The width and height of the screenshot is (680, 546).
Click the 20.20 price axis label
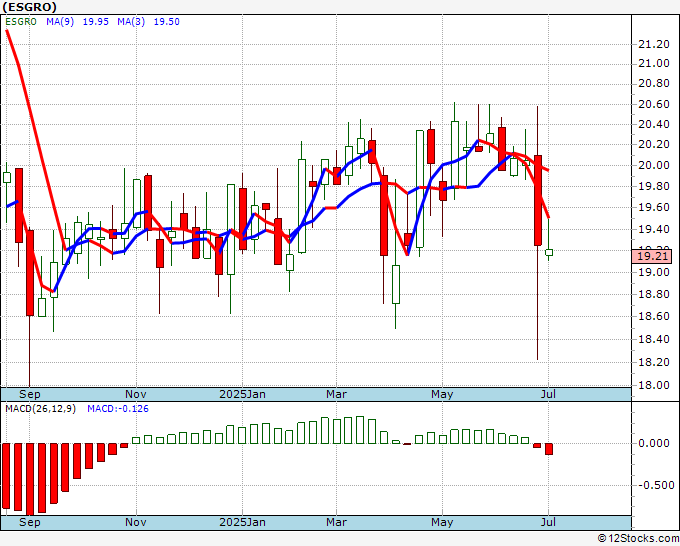pyautogui.click(x=654, y=144)
